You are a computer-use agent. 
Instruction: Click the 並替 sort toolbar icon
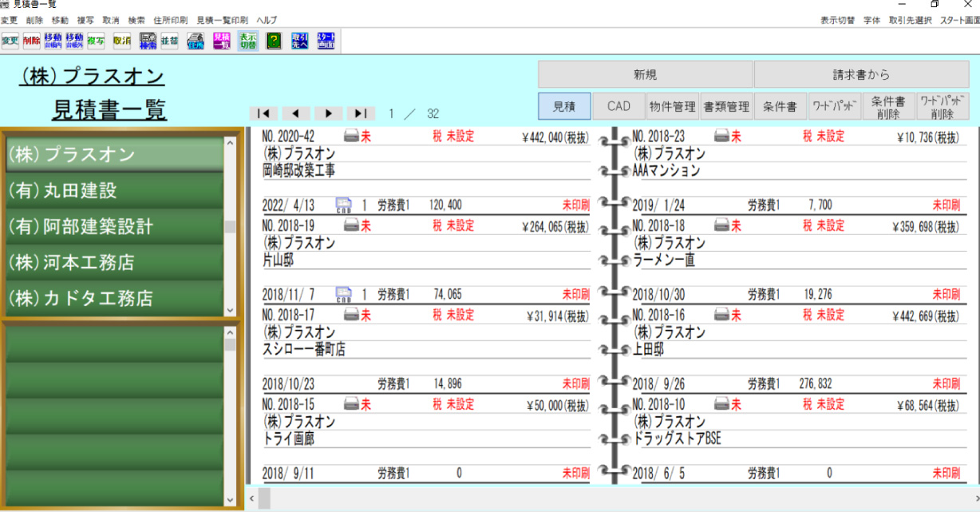[169, 41]
